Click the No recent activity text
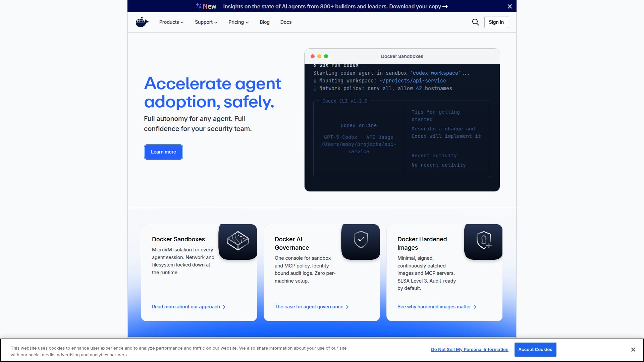The height and width of the screenshot is (362, 644). coord(438,165)
